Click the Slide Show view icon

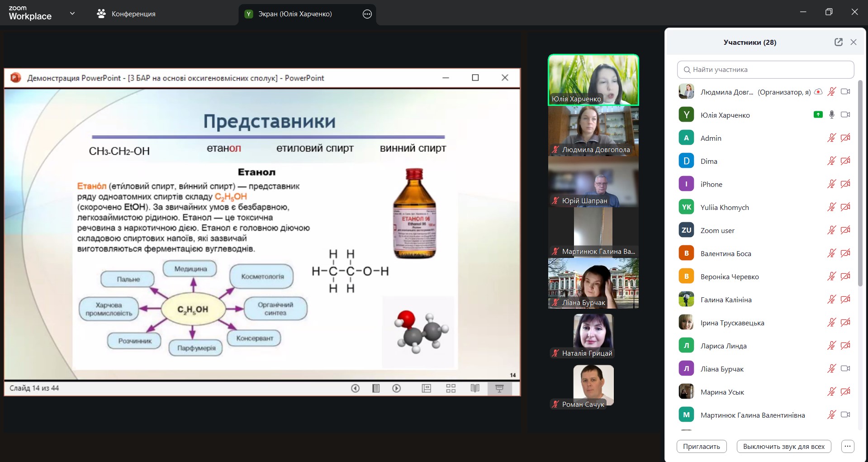[x=499, y=388]
